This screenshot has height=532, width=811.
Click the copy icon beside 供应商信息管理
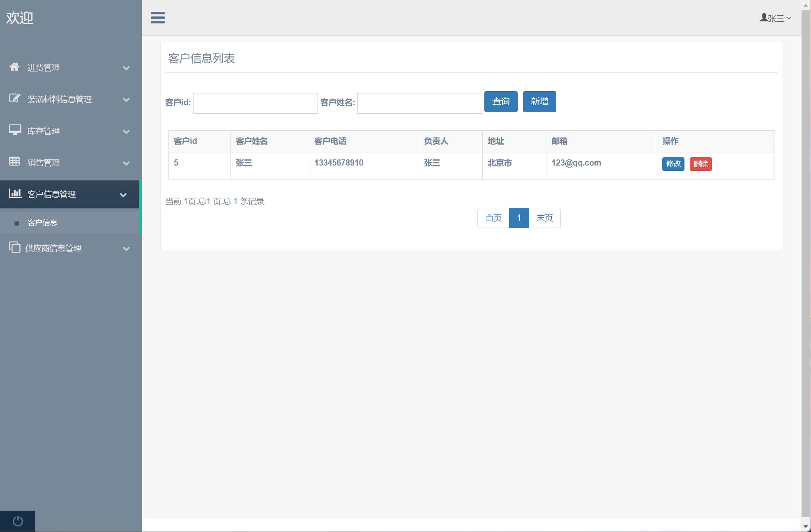(15, 248)
